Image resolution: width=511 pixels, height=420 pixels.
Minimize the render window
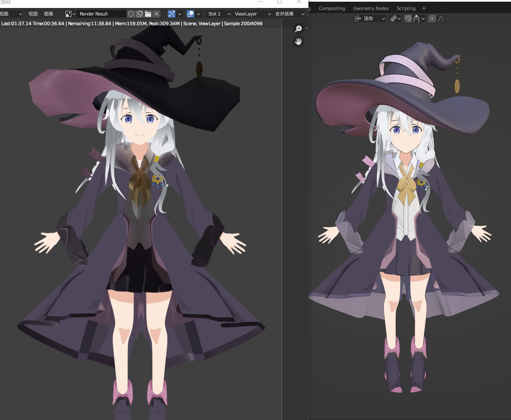260,2
